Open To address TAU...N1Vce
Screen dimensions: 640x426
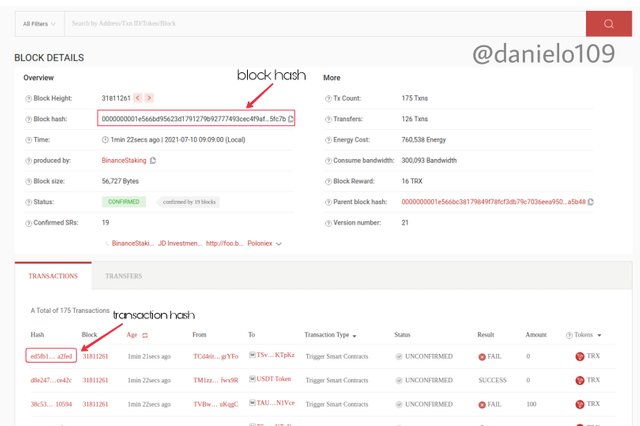[x=276, y=403]
